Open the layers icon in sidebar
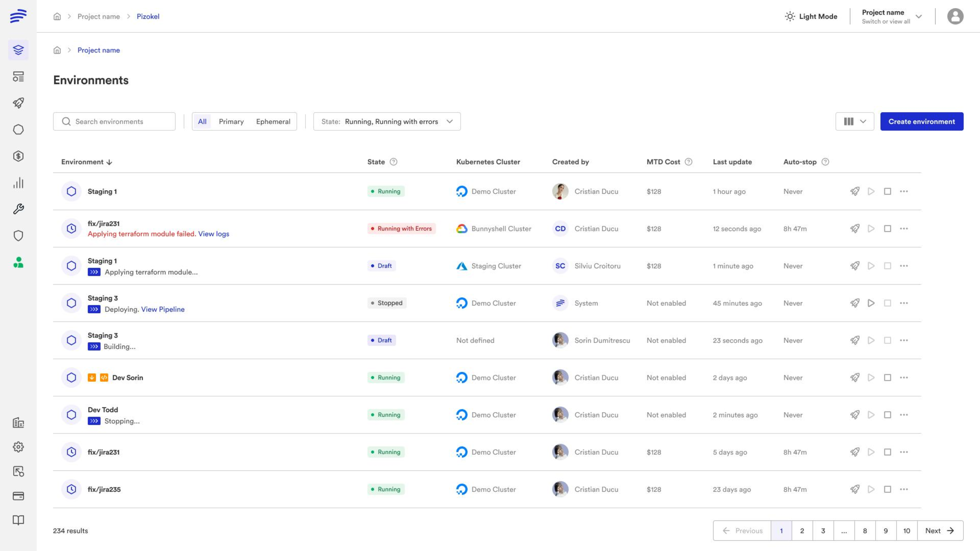This screenshot has height=551, width=980. point(18,50)
